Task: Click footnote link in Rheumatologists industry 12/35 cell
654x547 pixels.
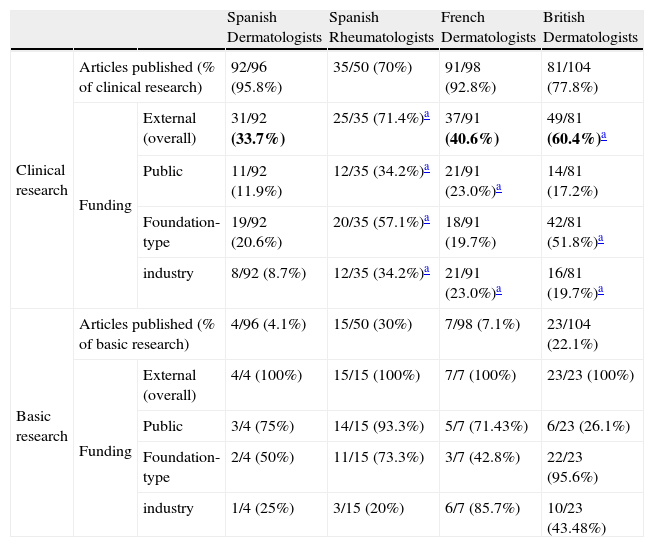Action: [426, 272]
